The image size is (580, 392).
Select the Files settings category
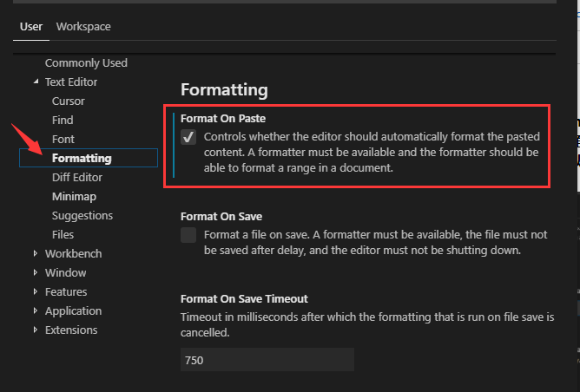tap(63, 234)
